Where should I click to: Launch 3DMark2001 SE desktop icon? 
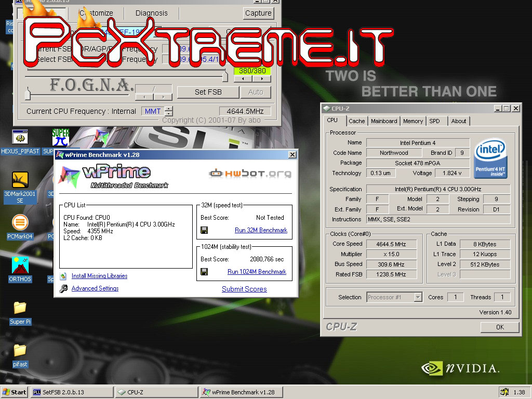coord(20,180)
